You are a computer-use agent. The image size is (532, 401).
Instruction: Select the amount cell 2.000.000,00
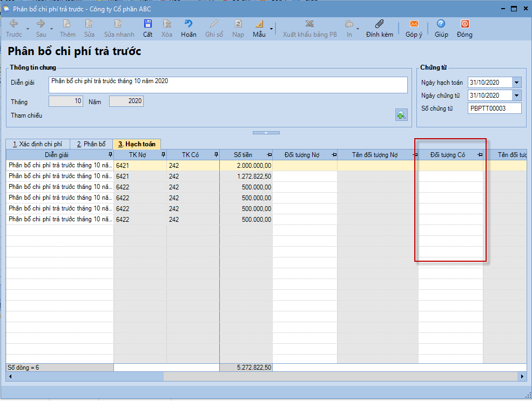click(246, 165)
